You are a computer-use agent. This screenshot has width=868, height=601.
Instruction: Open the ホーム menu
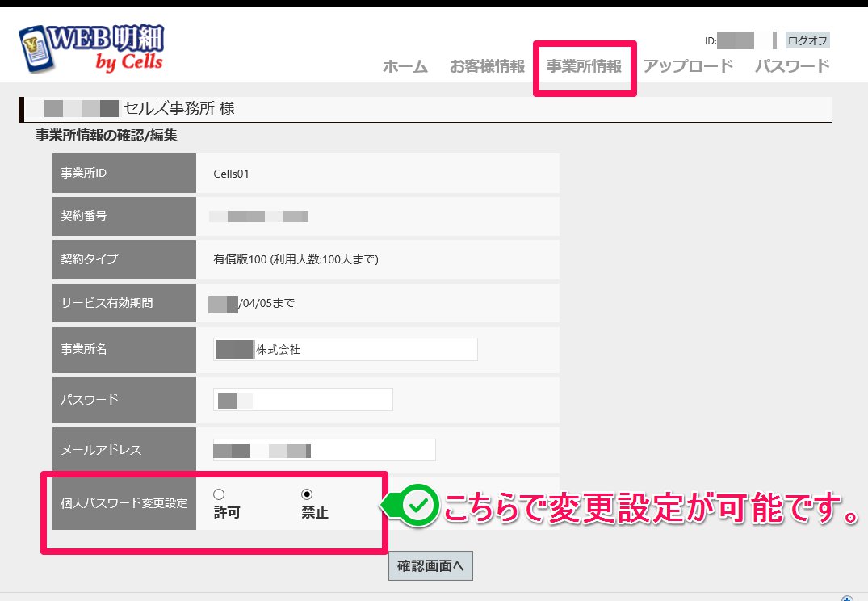(405, 66)
